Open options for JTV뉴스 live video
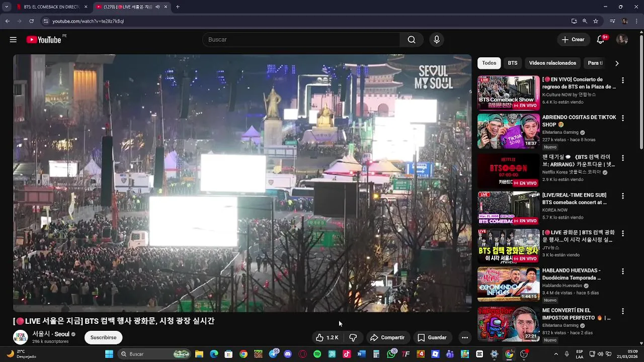Image resolution: width=644 pixels, height=362 pixels. pyautogui.click(x=623, y=234)
